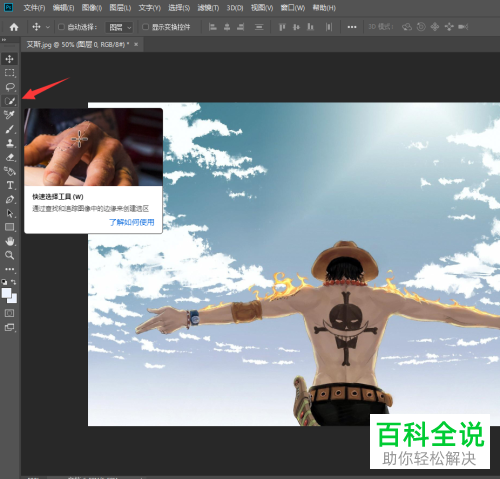
Task: Close the 艾斯.jpg document tab
Action: (x=136, y=44)
